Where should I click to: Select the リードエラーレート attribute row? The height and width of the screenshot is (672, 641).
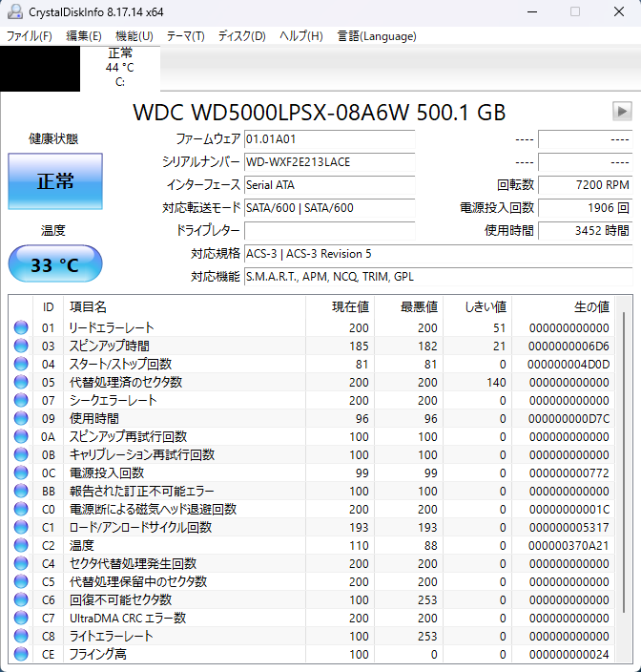tap(312, 327)
